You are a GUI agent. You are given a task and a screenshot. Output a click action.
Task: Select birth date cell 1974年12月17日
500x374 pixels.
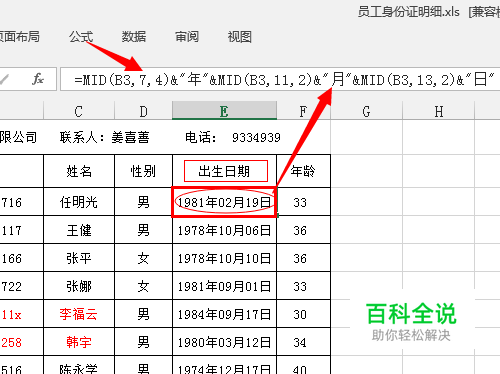[x=225, y=365]
